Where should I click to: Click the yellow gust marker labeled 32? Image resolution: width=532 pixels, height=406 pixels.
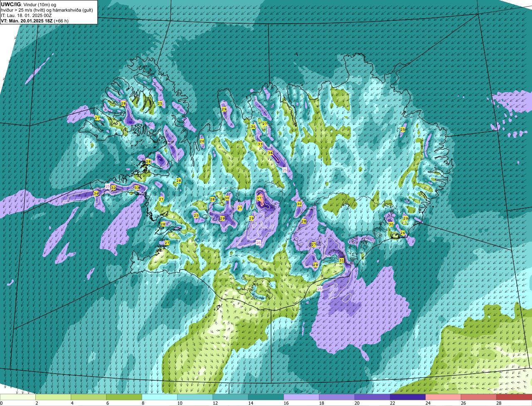coord(113,188)
